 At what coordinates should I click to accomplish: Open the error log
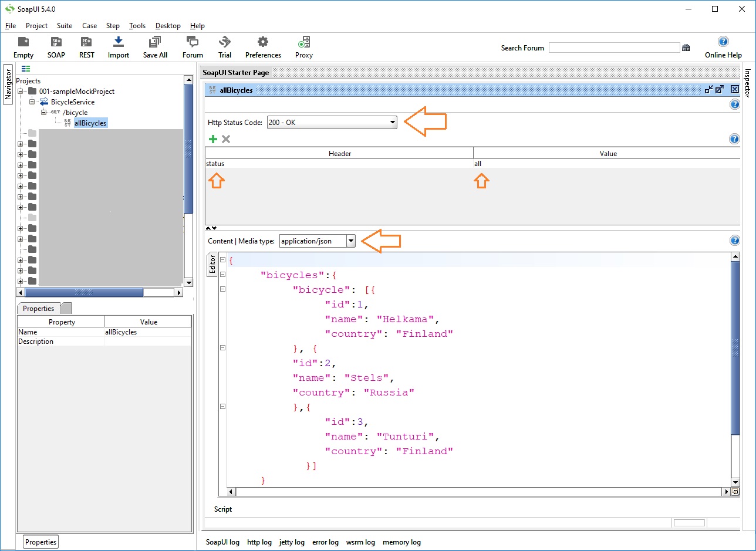tap(325, 542)
